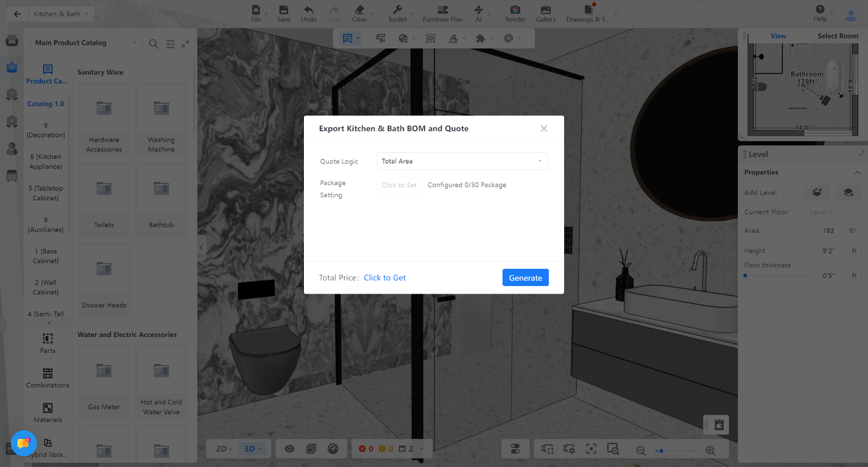Switch to the Select Room tab
Image resolution: width=868 pixels, height=467 pixels.
[837, 36]
